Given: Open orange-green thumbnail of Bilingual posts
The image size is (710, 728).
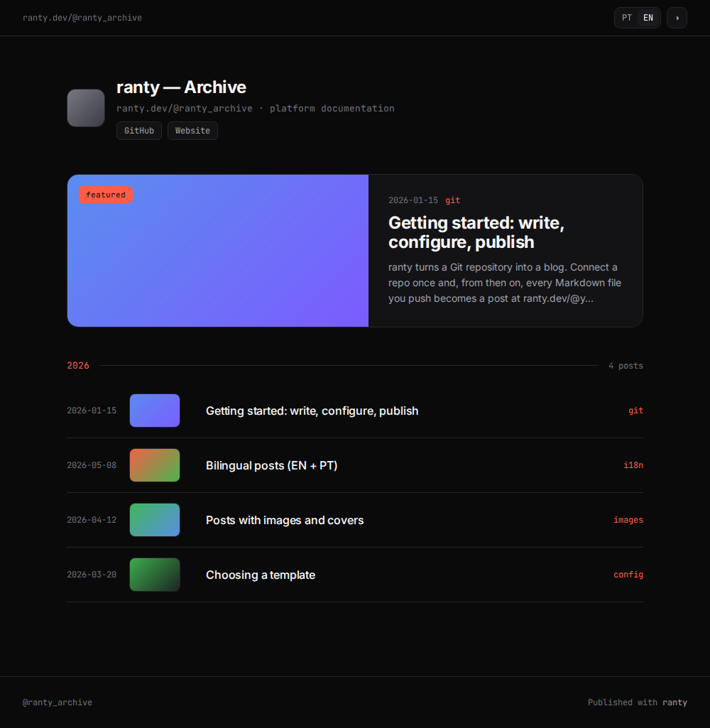Looking at the screenshot, I should [155, 465].
